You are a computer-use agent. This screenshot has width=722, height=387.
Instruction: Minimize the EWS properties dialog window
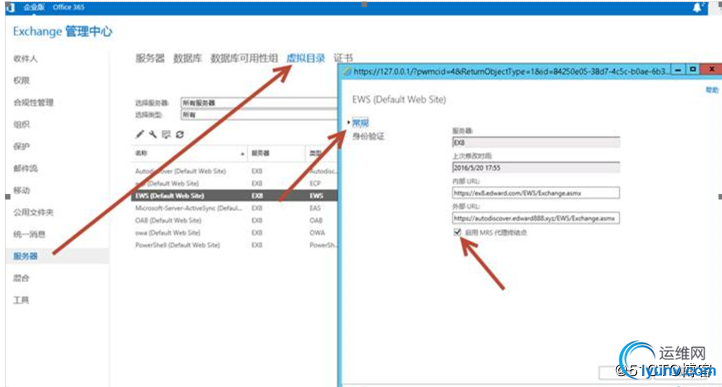tap(677, 70)
